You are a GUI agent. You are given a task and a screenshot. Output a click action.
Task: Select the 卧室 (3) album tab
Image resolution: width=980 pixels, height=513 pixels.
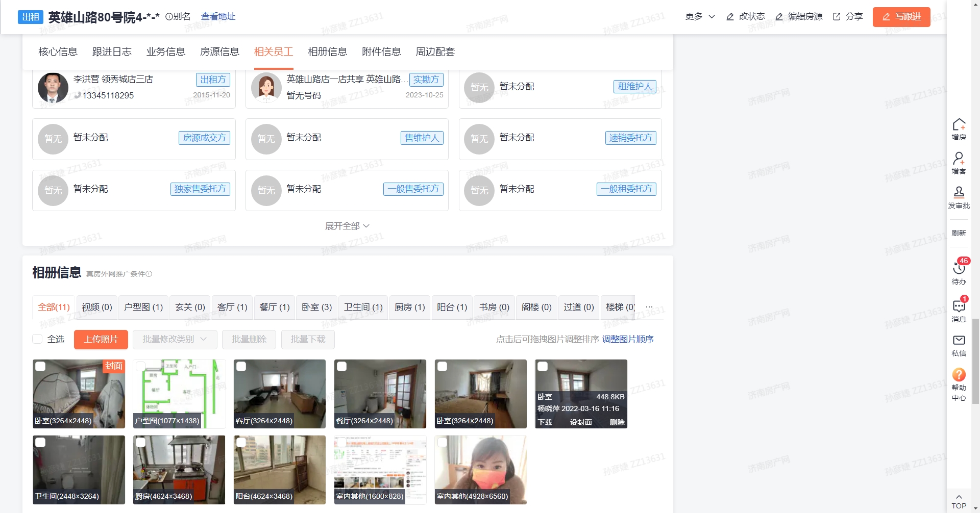tap(316, 307)
